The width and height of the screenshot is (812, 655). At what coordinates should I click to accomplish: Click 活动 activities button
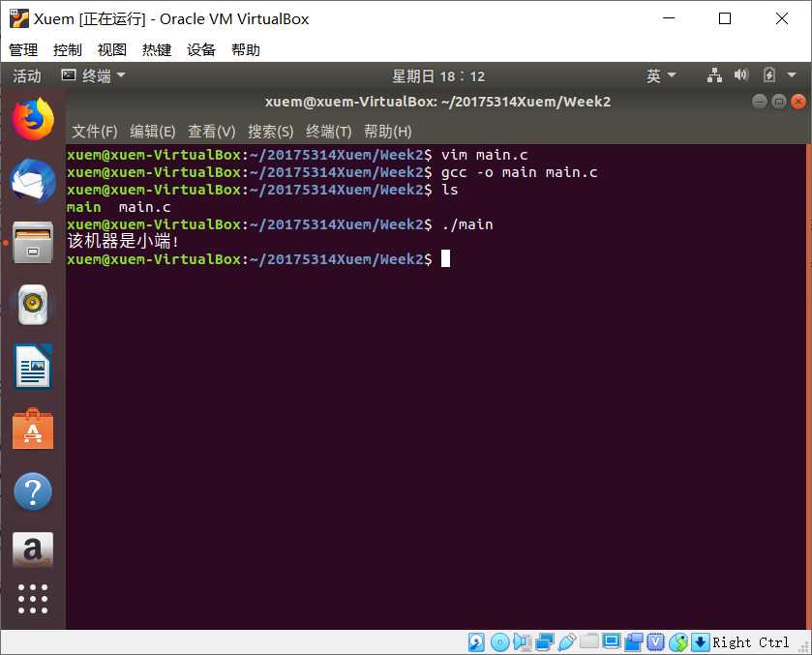pos(27,75)
